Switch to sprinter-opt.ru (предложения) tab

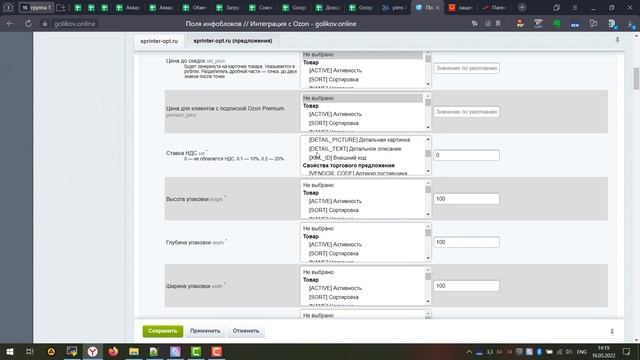coord(233,41)
